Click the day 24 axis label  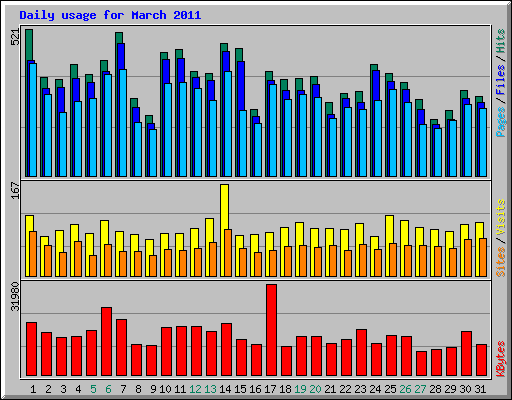(x=375, y=389)
